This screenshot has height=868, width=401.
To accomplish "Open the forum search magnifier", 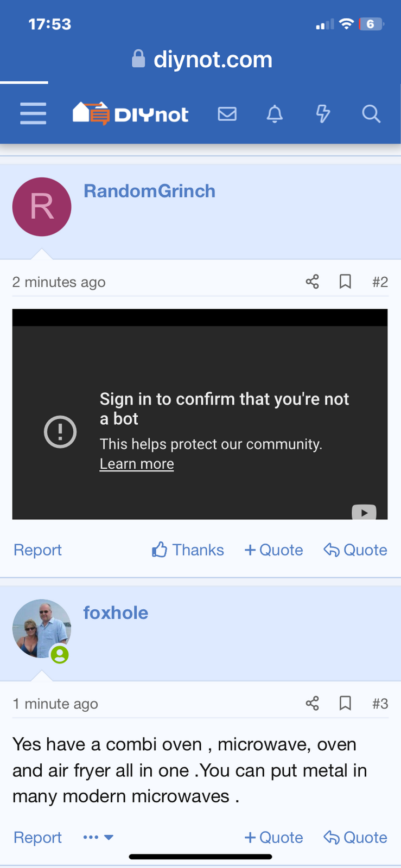I will [371, 114].
